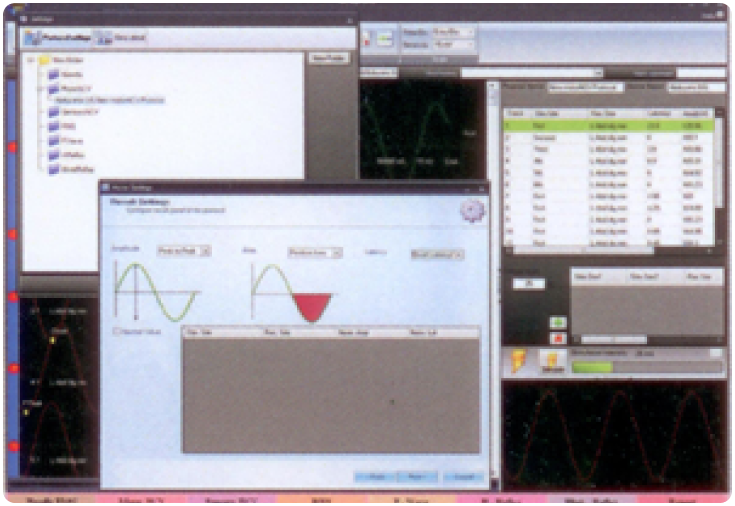Viewport: 735px width, 506px height.
Task: Select the highlighted child item in the tree
Action: click(110, 100)
